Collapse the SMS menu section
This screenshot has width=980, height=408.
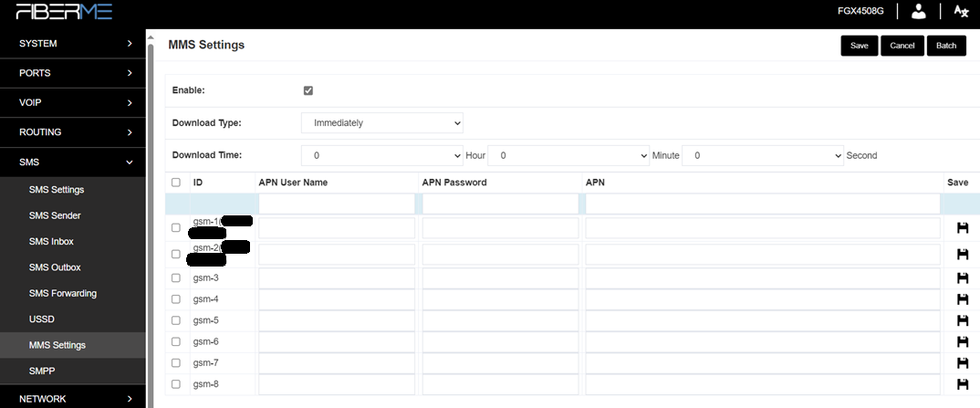[72, 162]
